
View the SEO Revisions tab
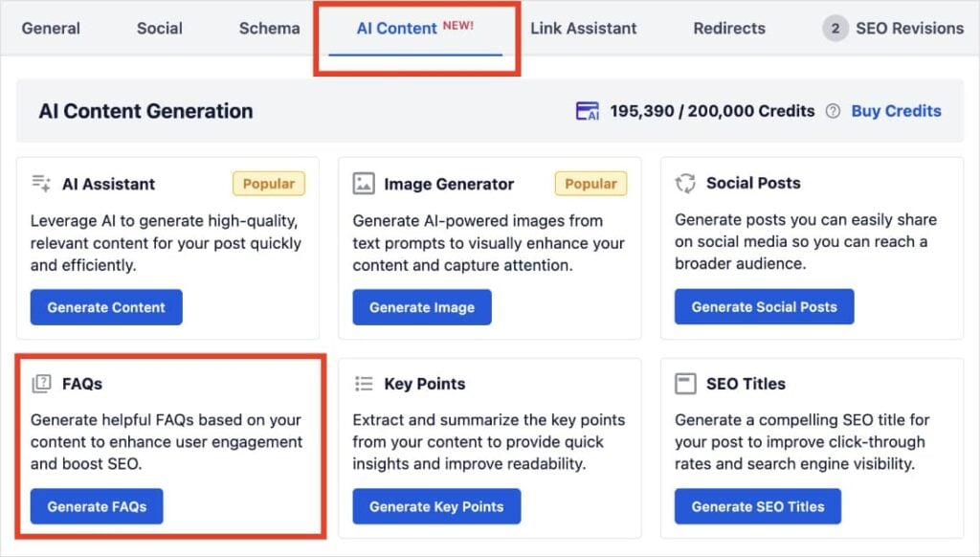click(x=909, y=28)
